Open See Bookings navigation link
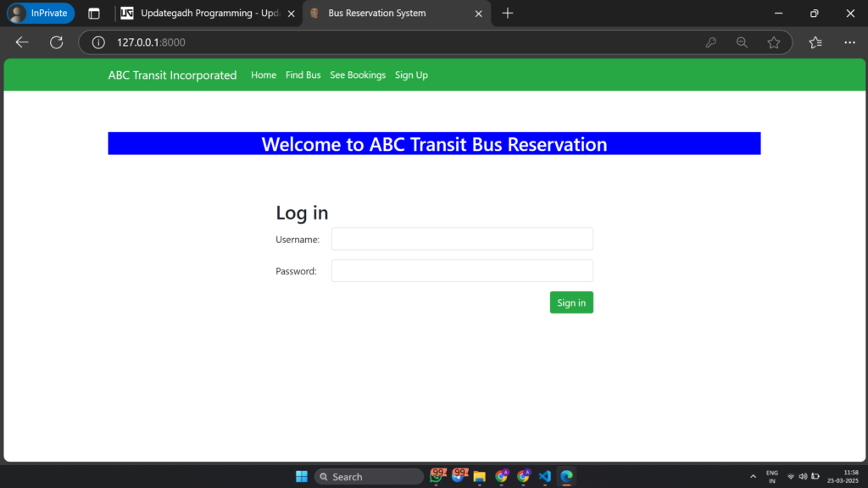This screenshot has width=868, height=488. click(x=358, y=75)
